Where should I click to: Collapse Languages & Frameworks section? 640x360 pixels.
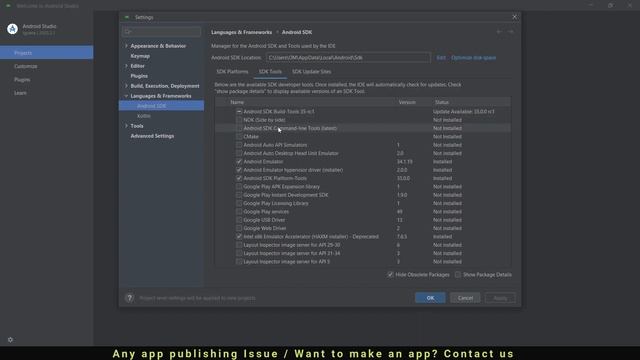pos(126,96)
